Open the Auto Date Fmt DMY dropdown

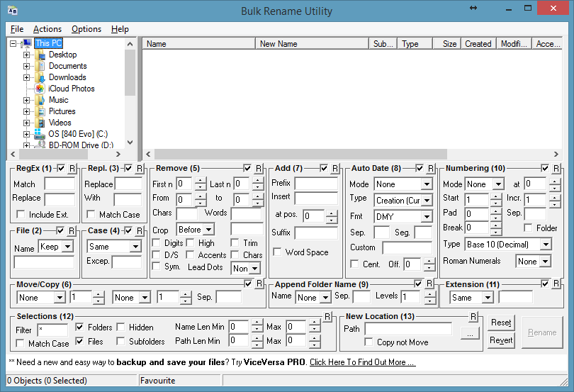(427, 216)
